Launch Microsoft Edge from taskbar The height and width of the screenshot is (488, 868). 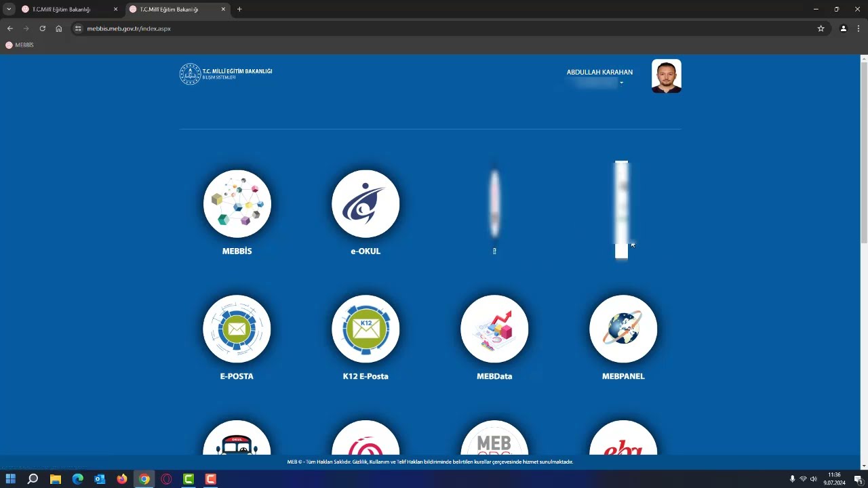[78, 479]
